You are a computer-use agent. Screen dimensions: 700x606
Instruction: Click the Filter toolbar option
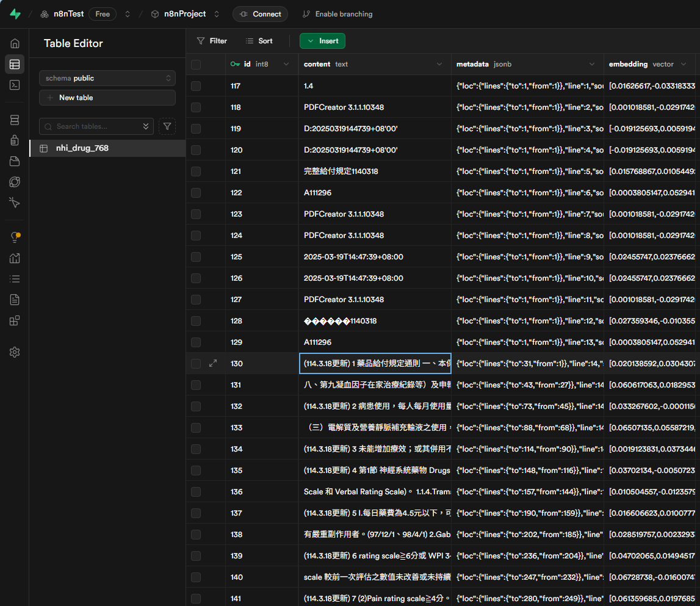coord(212,41)
